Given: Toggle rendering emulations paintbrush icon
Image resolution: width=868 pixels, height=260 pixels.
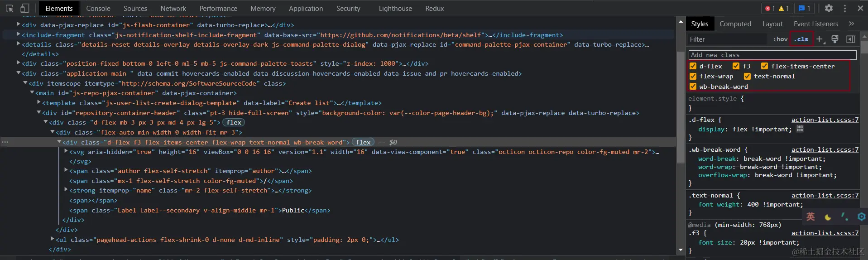Looking at the screenshot, I should click(x=835, y=39).
